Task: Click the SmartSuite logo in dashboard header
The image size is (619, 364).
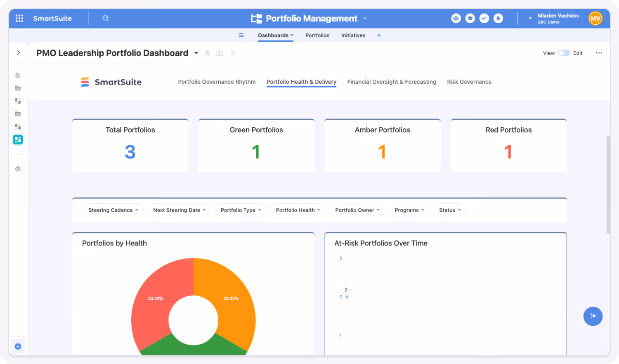Action: click(x=111, y=82)
